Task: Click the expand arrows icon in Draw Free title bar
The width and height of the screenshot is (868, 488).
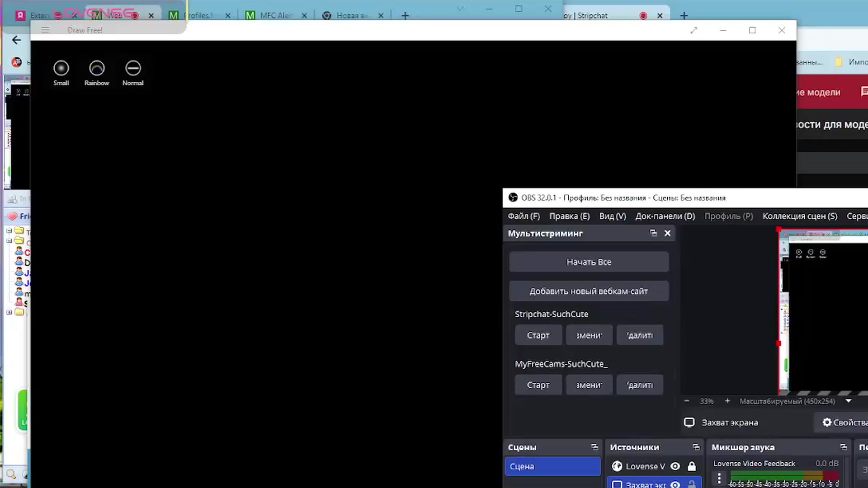Action: pos(694,30)
